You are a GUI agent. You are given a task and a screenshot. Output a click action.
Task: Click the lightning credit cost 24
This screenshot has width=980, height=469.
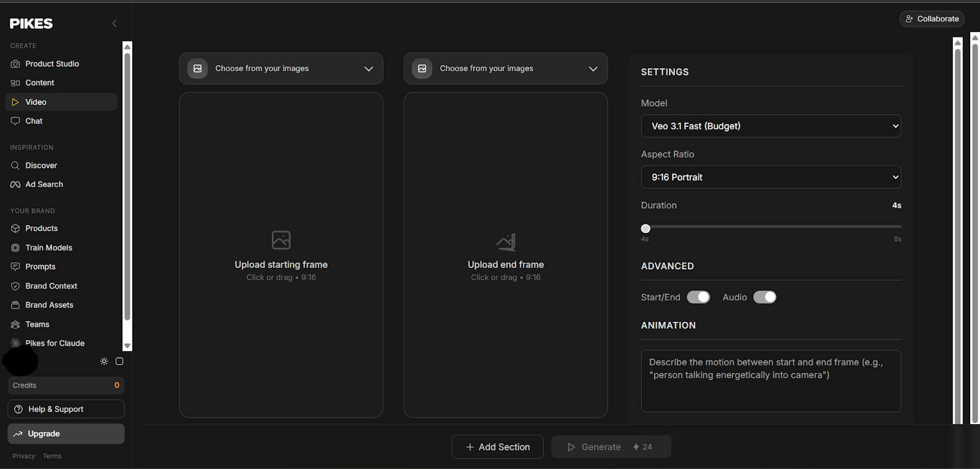point(643,447)
